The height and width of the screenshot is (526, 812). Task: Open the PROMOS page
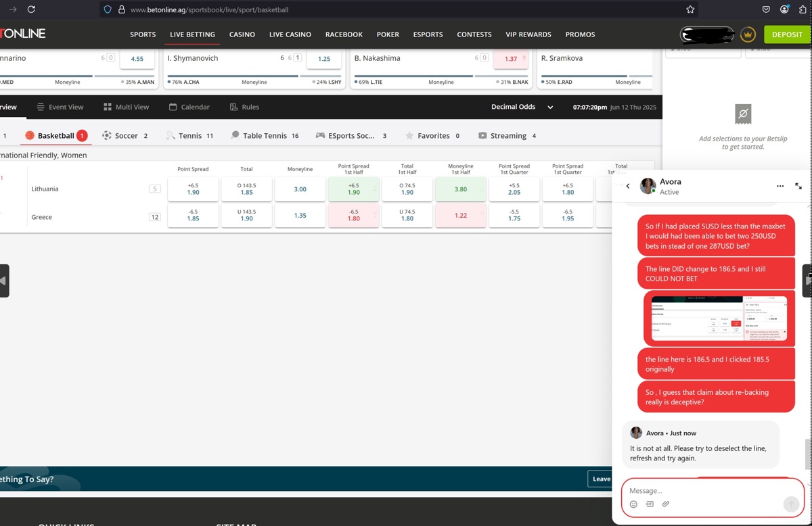coord(580,34)
